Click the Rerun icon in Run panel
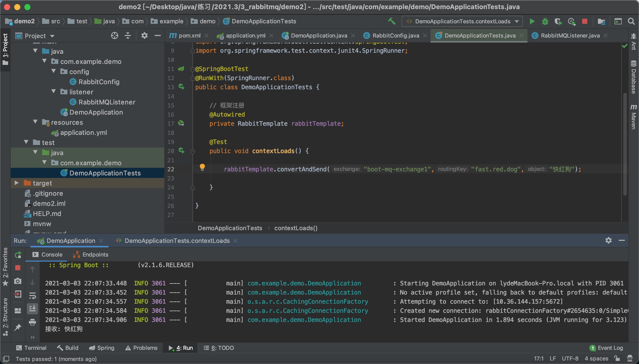Viewport: 639px width, 364px height. (18, 255)
